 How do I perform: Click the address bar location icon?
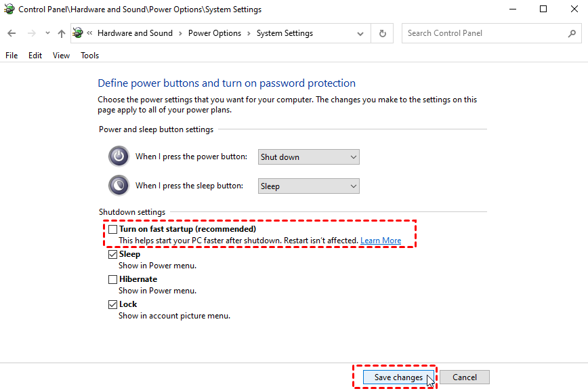(x=78, y=33)
